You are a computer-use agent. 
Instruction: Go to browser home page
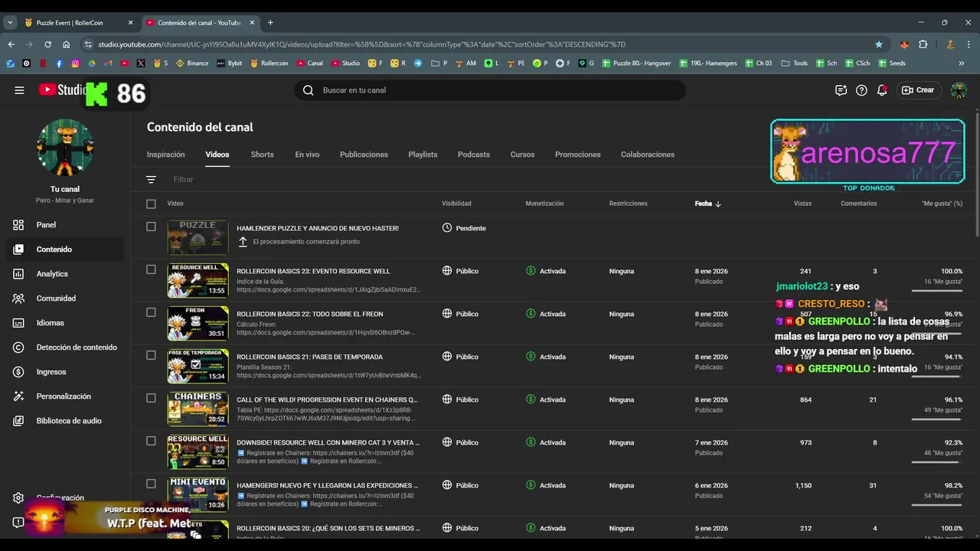tap(67, 44)
